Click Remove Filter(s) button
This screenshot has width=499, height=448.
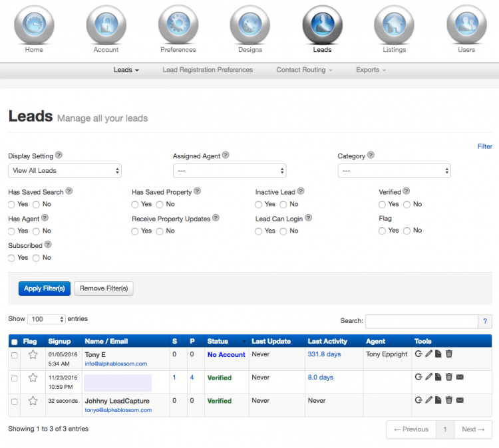coord(104,288)
